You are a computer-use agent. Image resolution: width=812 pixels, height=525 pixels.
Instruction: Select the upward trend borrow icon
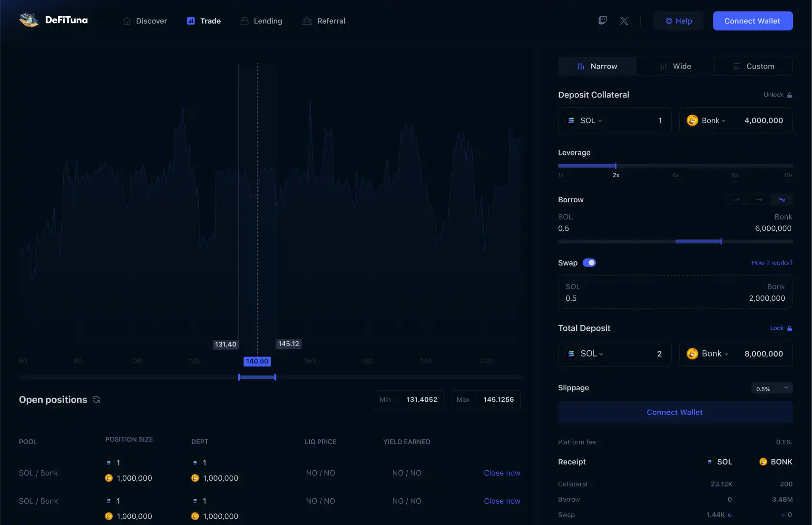coord(736,199)
